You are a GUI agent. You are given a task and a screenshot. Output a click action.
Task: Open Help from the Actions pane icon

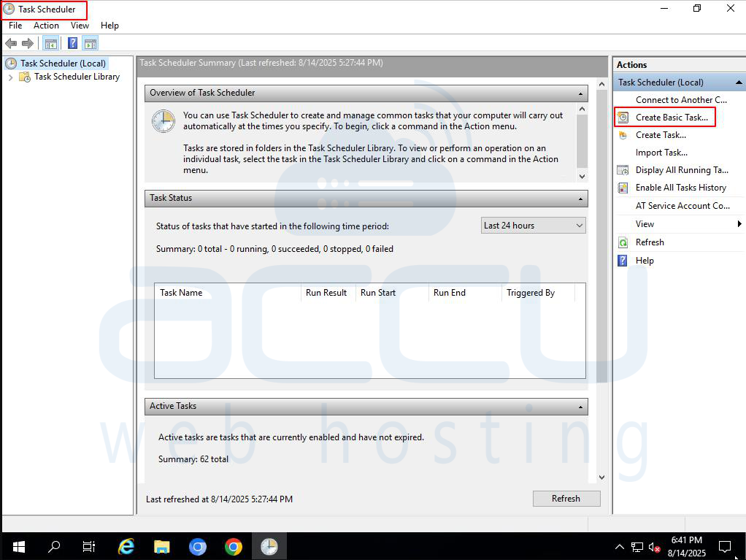[x=623, y=260]
